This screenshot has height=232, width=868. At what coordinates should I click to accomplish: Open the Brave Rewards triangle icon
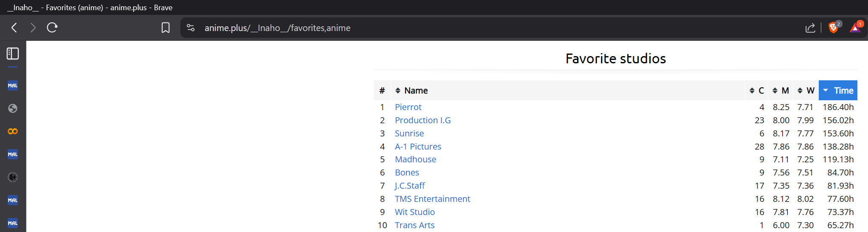[x=855, y=28]
